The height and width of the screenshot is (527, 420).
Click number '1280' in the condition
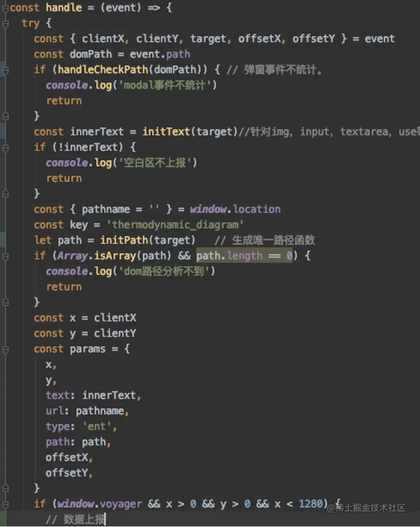click(311, 504)
